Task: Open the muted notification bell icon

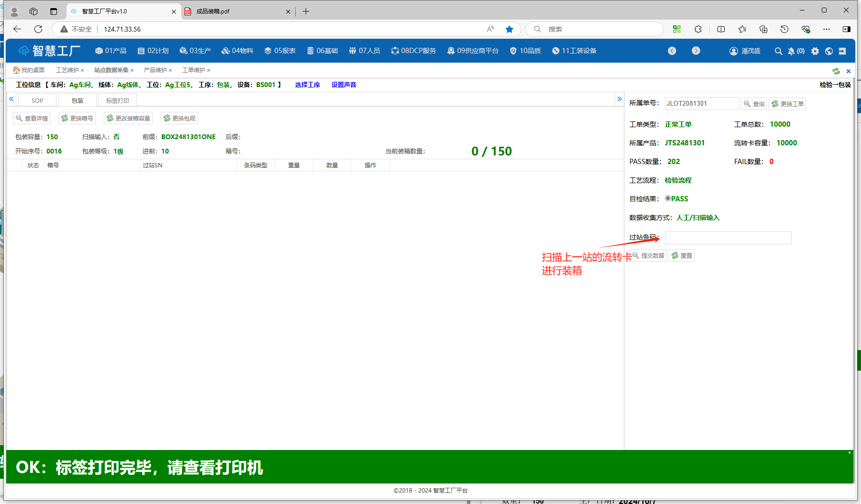Action: [x=791, y=51]
